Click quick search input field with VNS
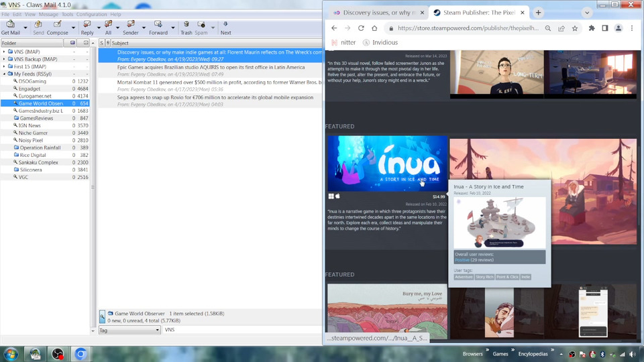644x362 pixels. 242,330
